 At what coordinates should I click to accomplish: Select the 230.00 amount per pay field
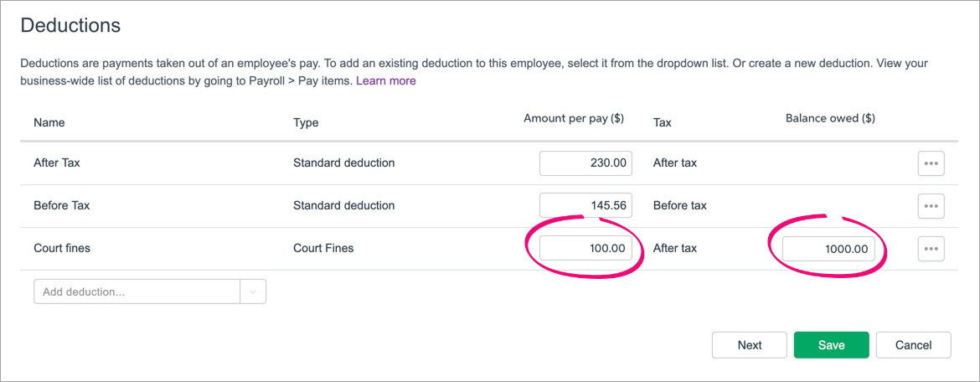[x=585, y=163]
